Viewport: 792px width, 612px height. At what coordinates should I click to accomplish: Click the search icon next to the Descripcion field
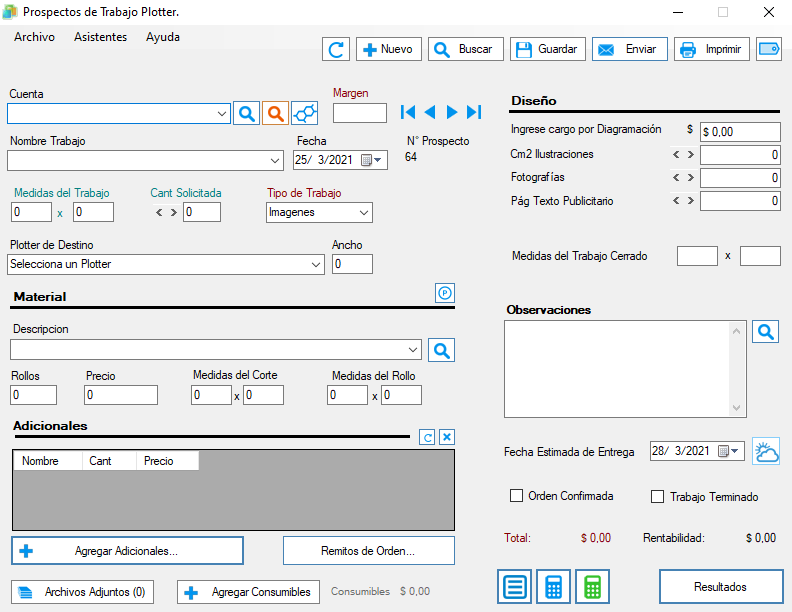[x=441, y=350]
